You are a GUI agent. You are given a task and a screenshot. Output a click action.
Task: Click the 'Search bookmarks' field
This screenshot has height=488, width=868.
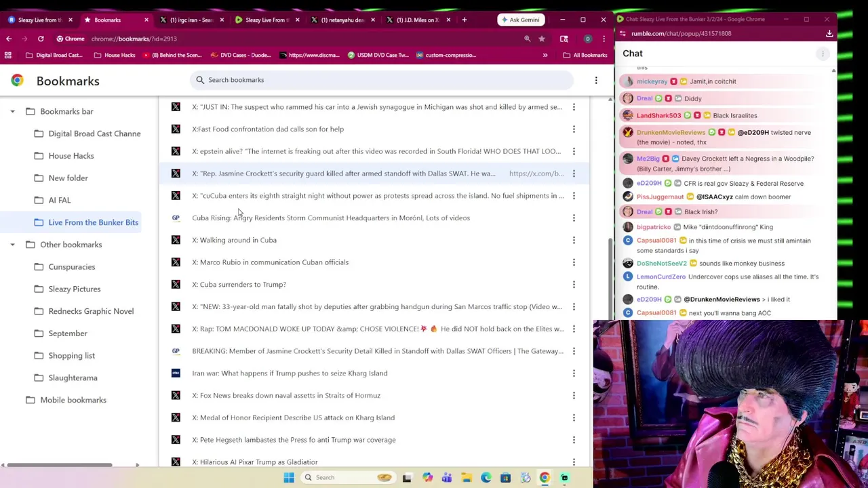point(382,80)
